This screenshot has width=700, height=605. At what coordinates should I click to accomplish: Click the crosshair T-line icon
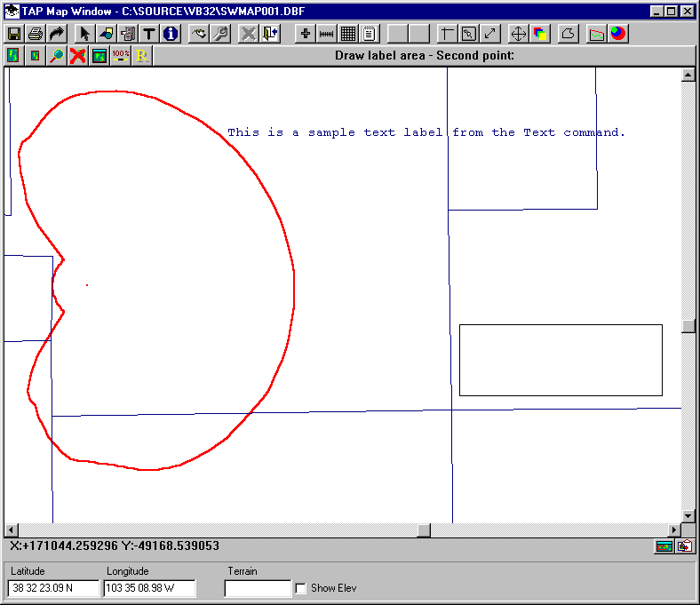click(x=447, y=34)
